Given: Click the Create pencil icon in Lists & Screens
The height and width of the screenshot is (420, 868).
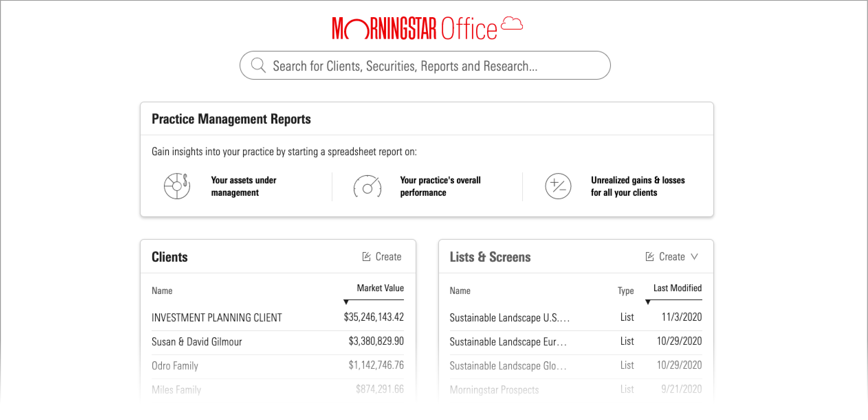Looking at the screenshot, I should tap(650, 257).
